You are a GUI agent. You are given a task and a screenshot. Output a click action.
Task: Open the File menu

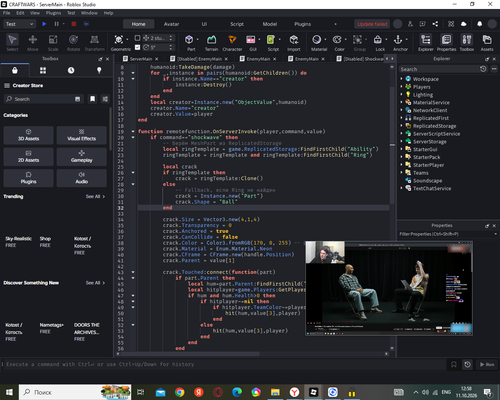[7, 13]
